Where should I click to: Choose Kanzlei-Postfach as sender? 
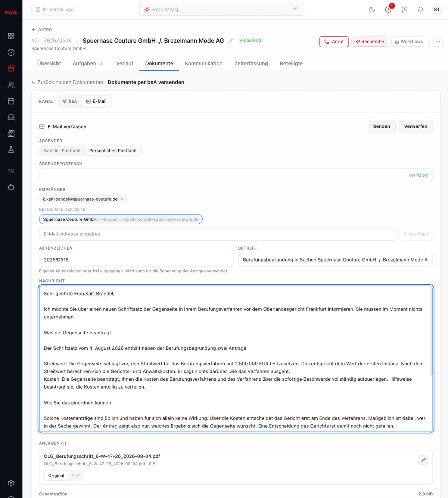62,151
